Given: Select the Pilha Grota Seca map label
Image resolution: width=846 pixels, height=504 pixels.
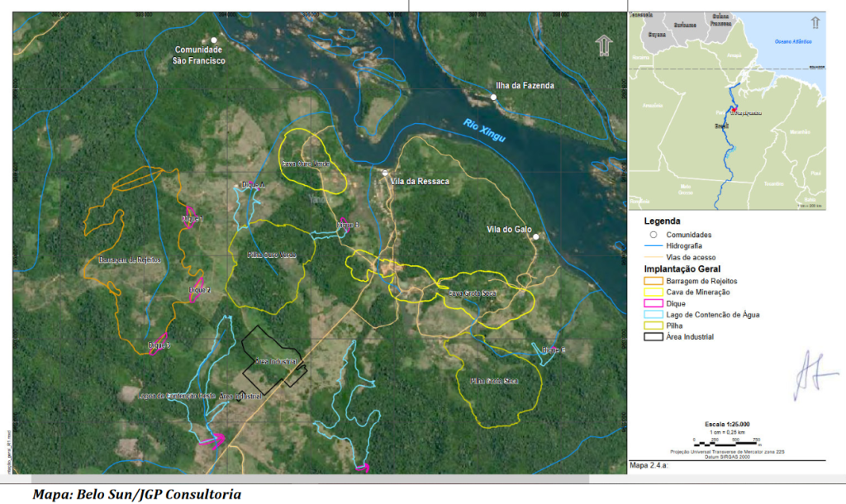Looking at the screenshot, I should coord(493,382).
